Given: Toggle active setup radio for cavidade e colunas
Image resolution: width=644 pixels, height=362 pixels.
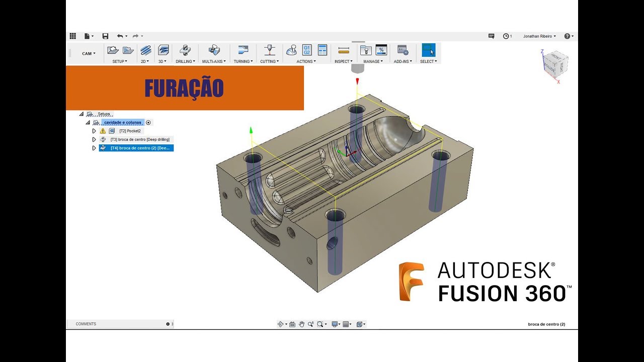Looking at the screenshot, I should click(x=148, y=122).
